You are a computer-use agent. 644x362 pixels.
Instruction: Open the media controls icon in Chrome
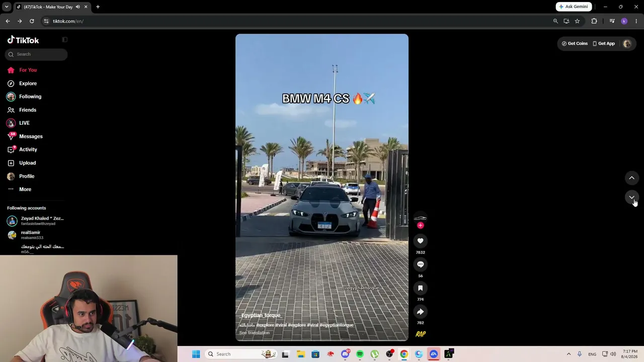(x=612, y=21)
